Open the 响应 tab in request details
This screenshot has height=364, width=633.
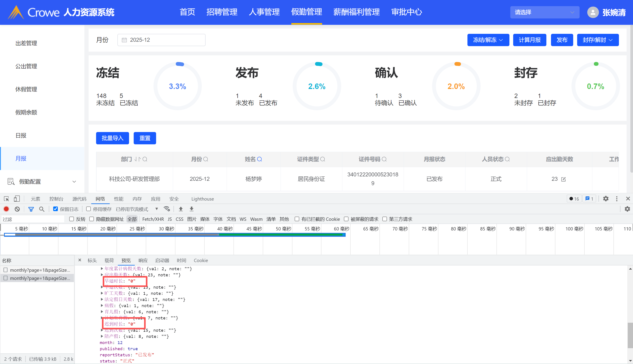143,261
